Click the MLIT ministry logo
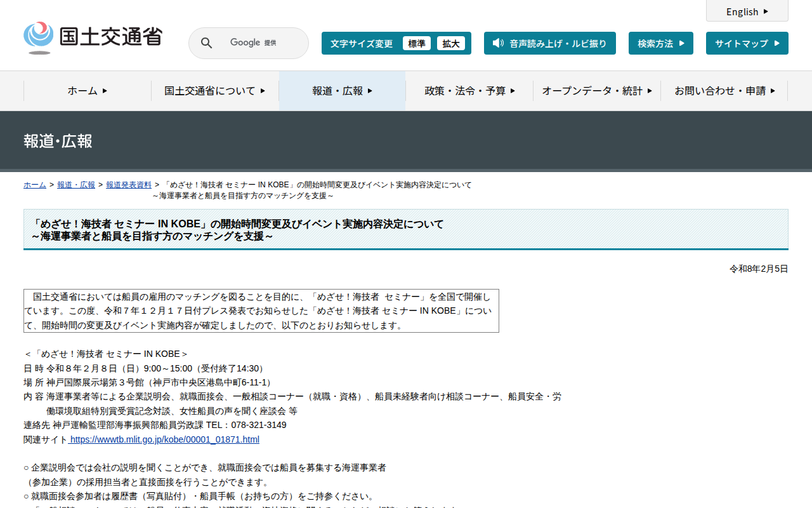 (93, 37)
